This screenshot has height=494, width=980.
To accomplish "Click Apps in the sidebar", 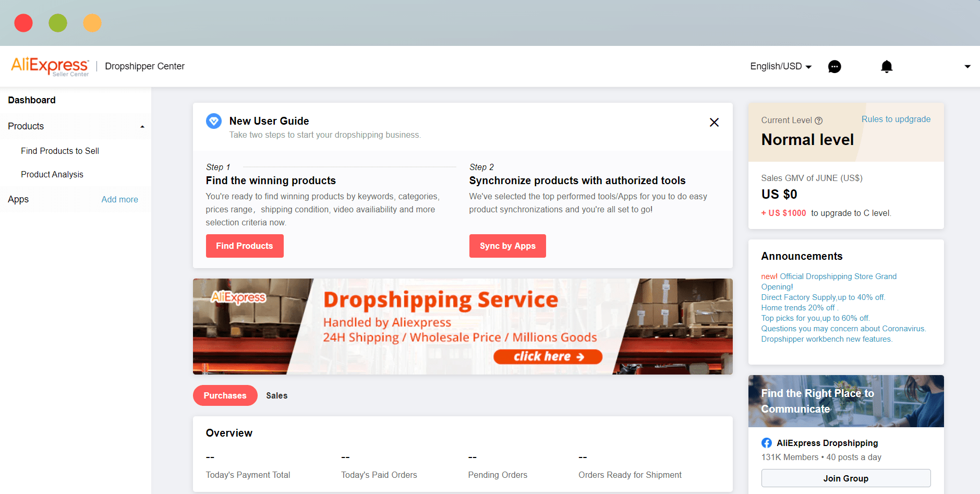I will pyautogui.click(x=18, y=199).
